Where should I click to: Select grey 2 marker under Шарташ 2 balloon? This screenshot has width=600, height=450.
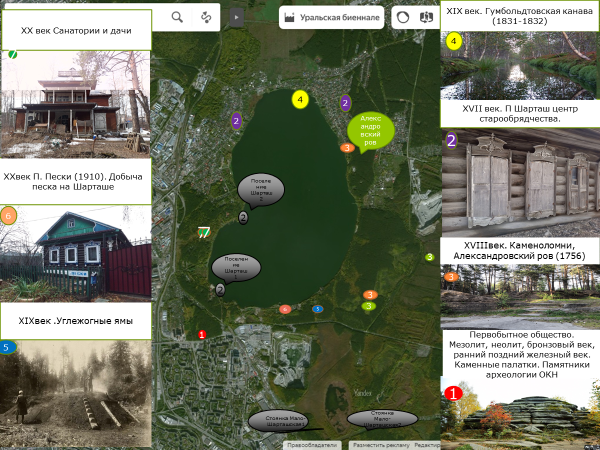coord(243,217)
